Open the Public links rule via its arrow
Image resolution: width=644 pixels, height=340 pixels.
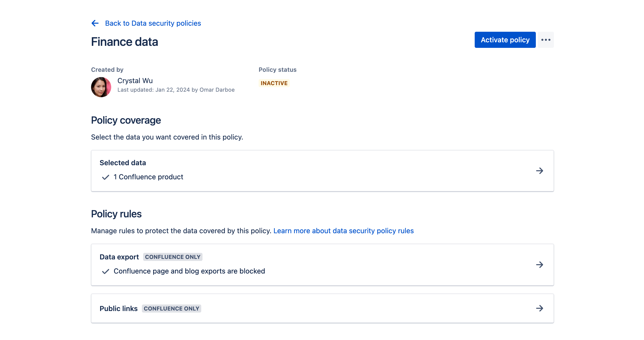pyautogui.click(x=540, y=308)
